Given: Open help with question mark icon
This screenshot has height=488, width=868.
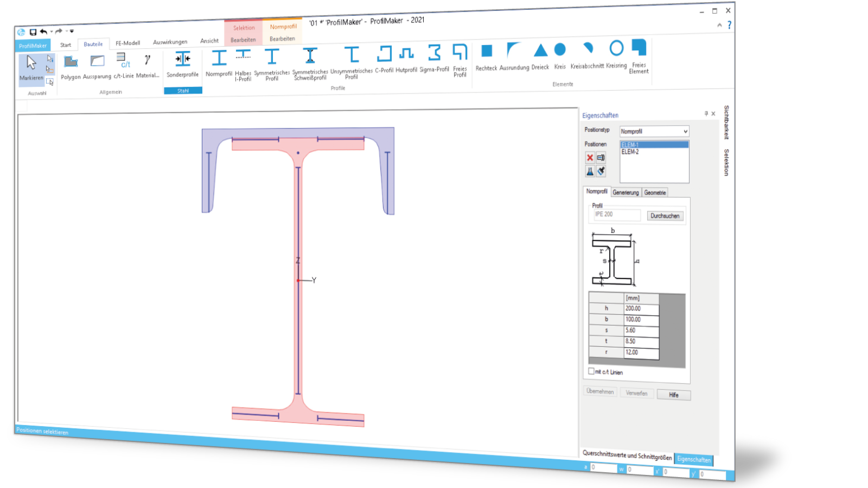Looking at the screenshot, I should [x=729, y=25].
